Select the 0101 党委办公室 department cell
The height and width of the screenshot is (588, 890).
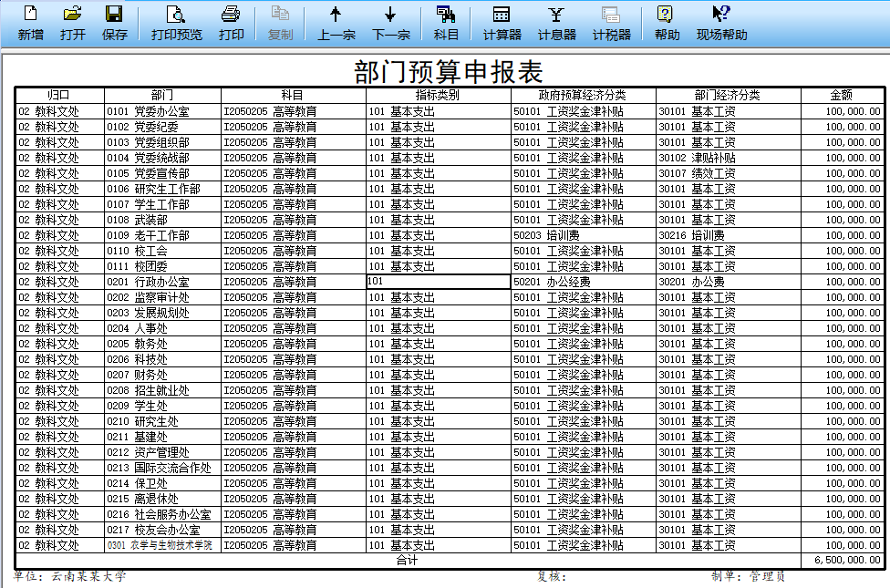(162, 112)
